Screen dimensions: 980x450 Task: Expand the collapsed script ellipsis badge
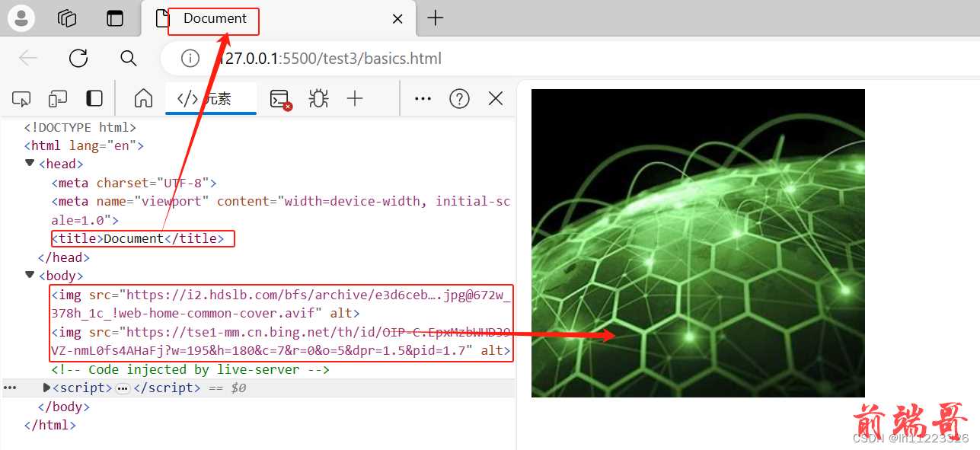(x=123, y=388)
